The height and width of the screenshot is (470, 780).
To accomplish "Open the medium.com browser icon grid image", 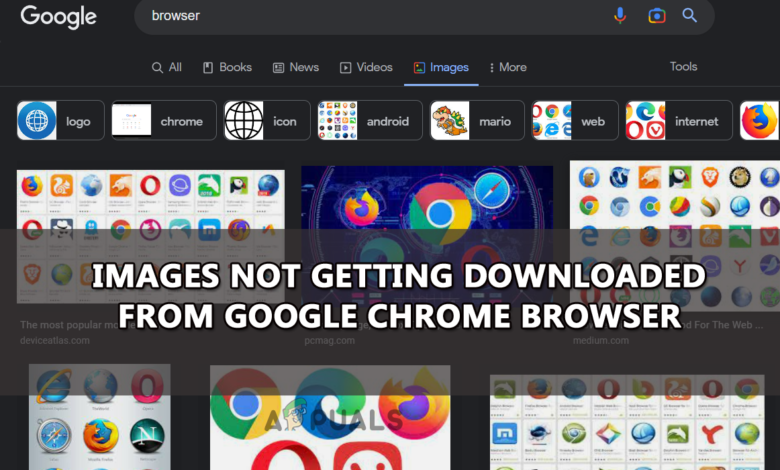I will pos(675,236).
